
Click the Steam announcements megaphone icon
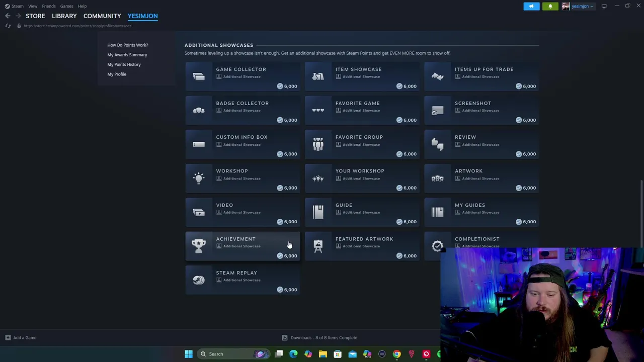click(531, 6)
